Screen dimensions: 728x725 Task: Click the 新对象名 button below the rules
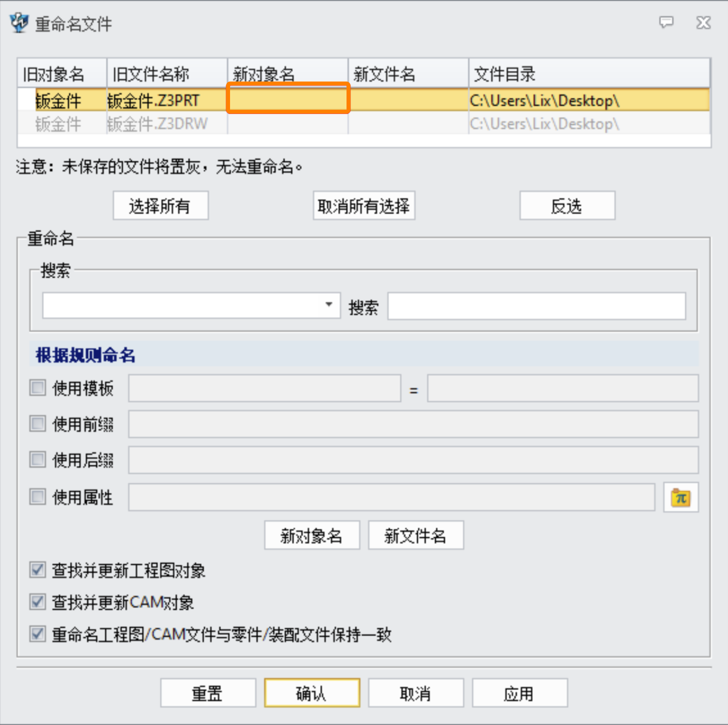click(x=312, y=535)
